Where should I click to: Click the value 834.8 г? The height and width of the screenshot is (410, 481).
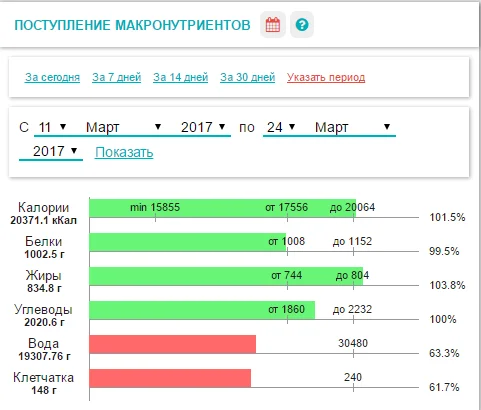click(x=44, y=288)
